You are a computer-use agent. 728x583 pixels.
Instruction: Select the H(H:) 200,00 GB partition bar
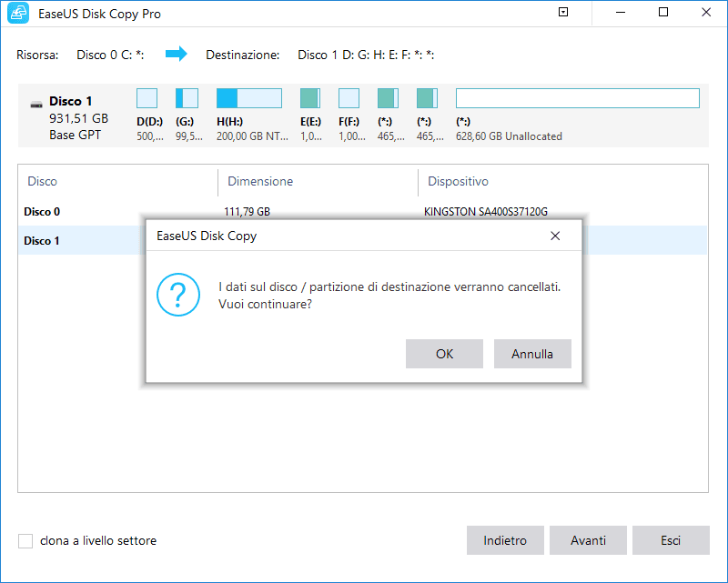[249, 98]
